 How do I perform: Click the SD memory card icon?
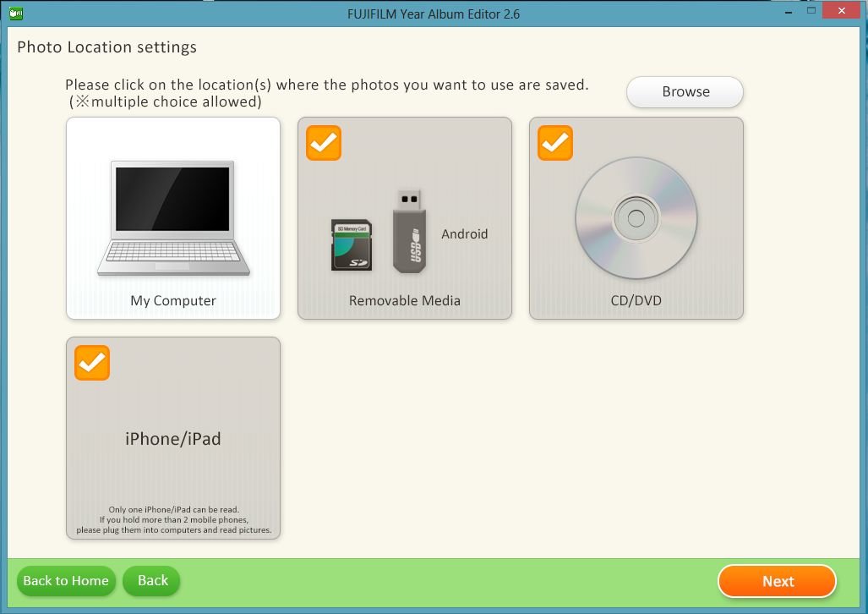(x=352, y=245)
